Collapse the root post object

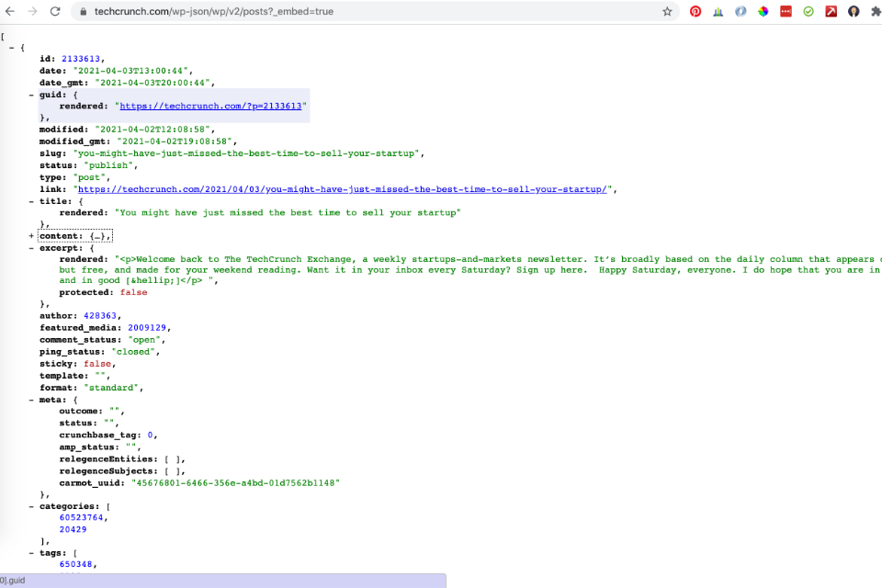pos(11,48)
